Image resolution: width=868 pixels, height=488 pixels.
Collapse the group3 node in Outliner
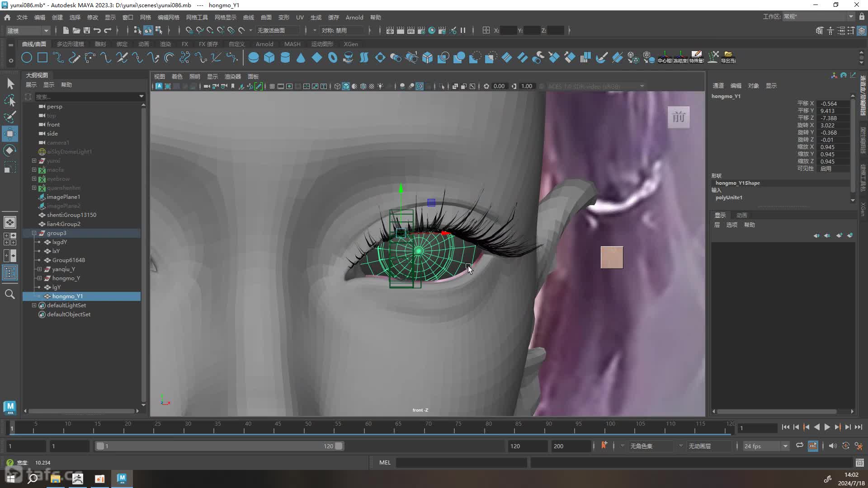pos(34,233)
